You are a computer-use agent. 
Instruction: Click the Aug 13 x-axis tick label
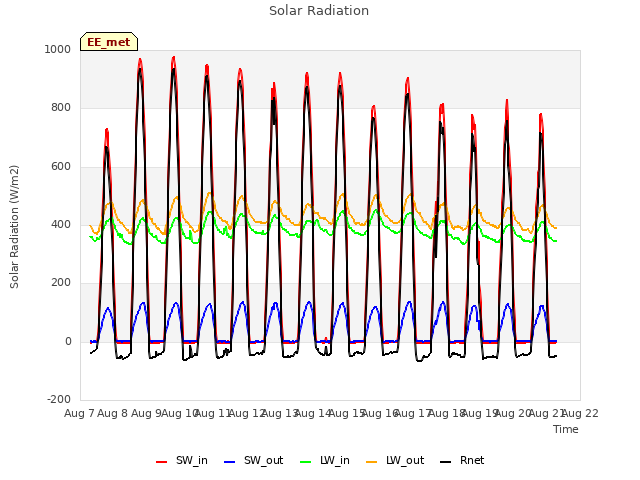279,413
